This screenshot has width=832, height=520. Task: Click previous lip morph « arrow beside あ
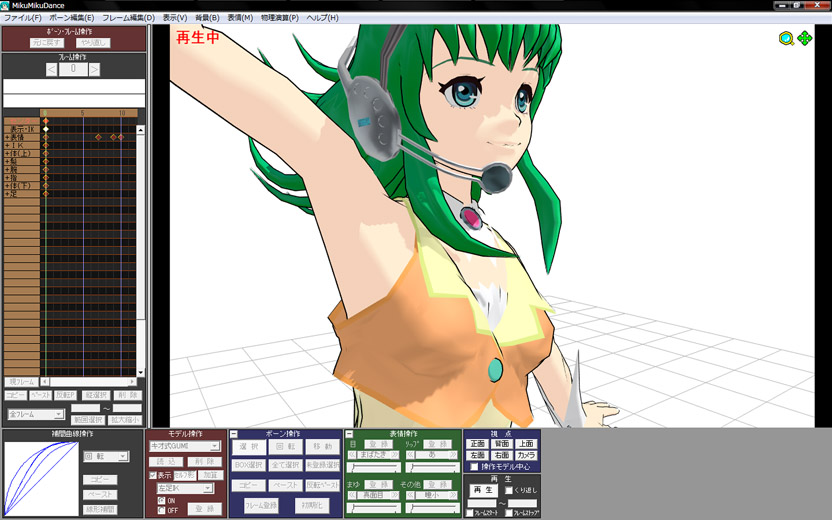coord(411,455)
